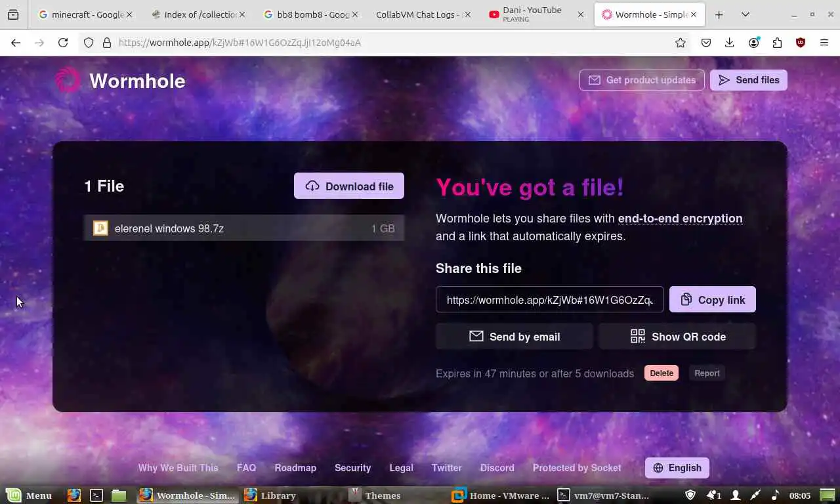Launch Terminal from the taskbar quick launcher
The height and width of the screenshot is (504, 840).
[x=96, y=495]
